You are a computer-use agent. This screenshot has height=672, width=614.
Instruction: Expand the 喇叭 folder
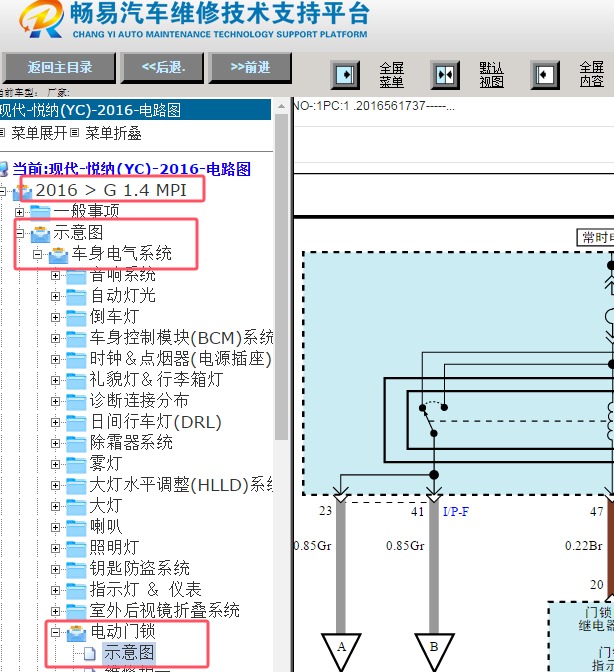55,527
